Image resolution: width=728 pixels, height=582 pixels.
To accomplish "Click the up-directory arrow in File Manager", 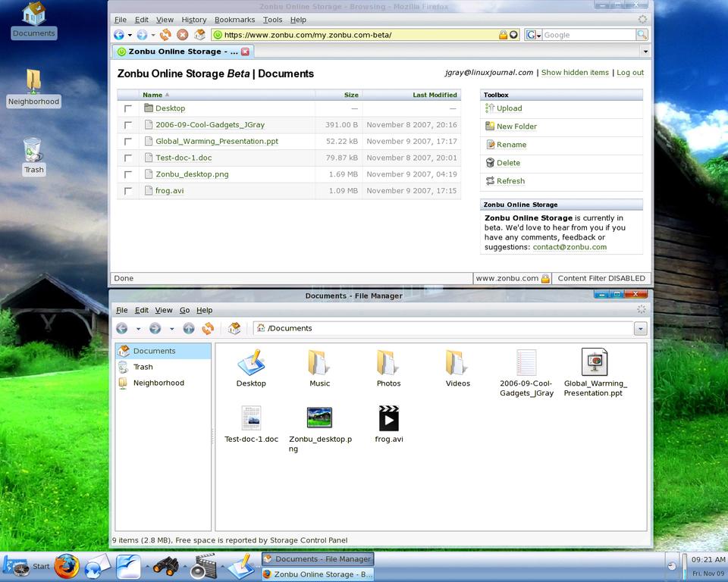I will pyautogui.click(x=189, y=328).
